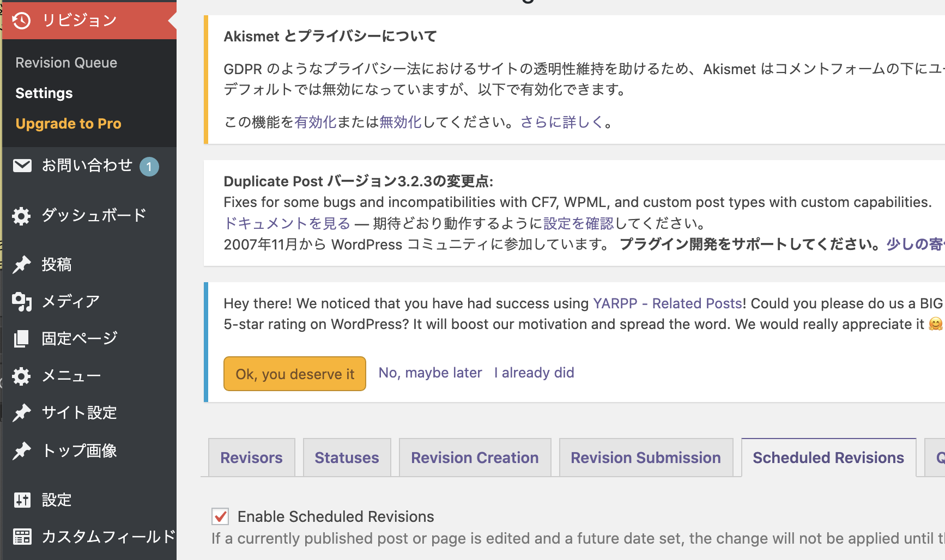Click the pushpin icon beside トップ画像
945x560 pixels.
tap(22, 451)
